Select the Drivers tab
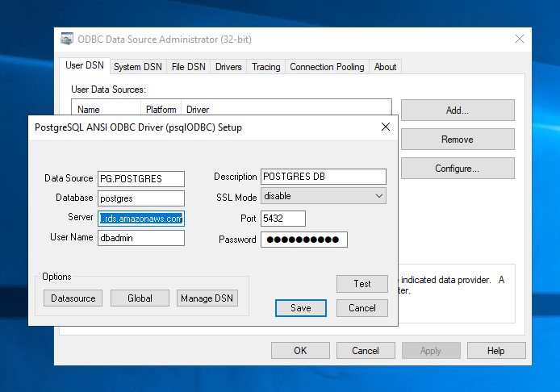 click(228, 67)
